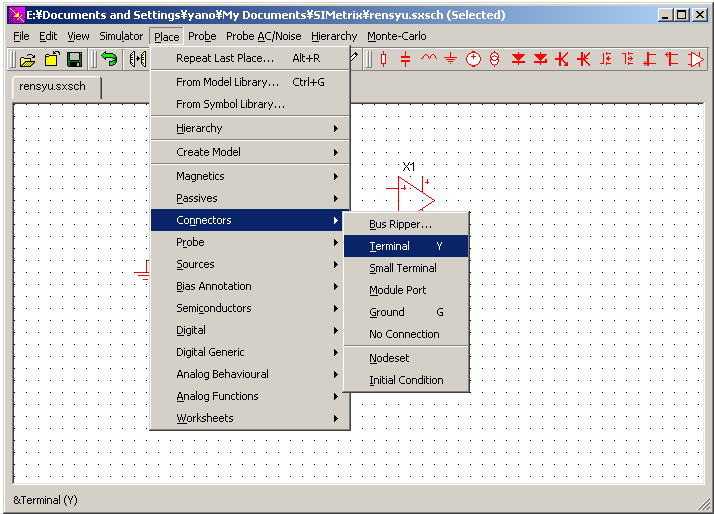Select Module Port

[x=406, y=290]
